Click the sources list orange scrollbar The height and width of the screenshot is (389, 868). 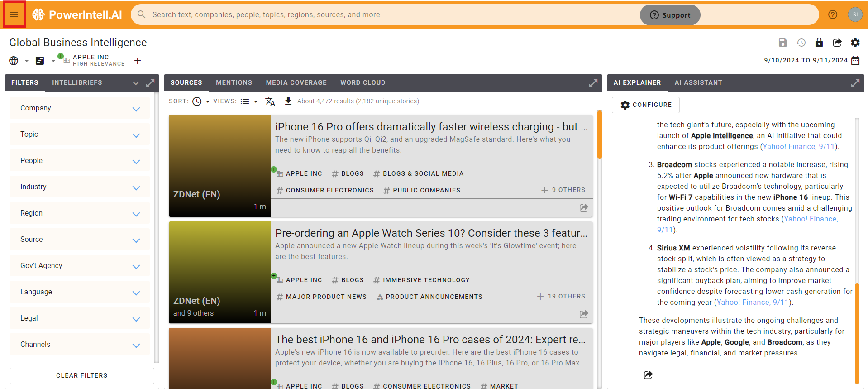tap(599, 135)
